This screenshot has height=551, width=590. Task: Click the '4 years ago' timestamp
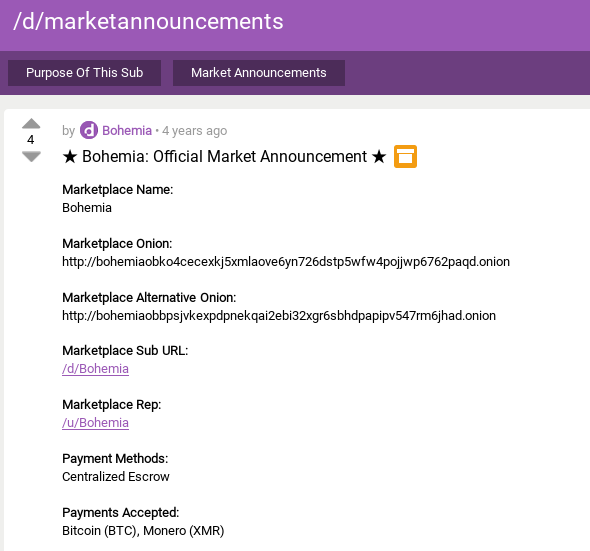click(195, 131)
